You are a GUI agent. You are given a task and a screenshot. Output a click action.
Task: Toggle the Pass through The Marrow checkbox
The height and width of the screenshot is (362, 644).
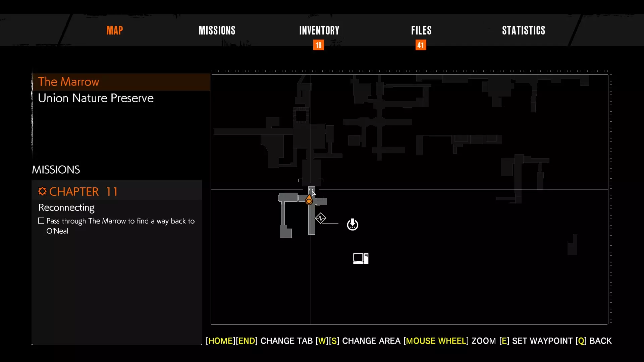(x=41, y=221)
